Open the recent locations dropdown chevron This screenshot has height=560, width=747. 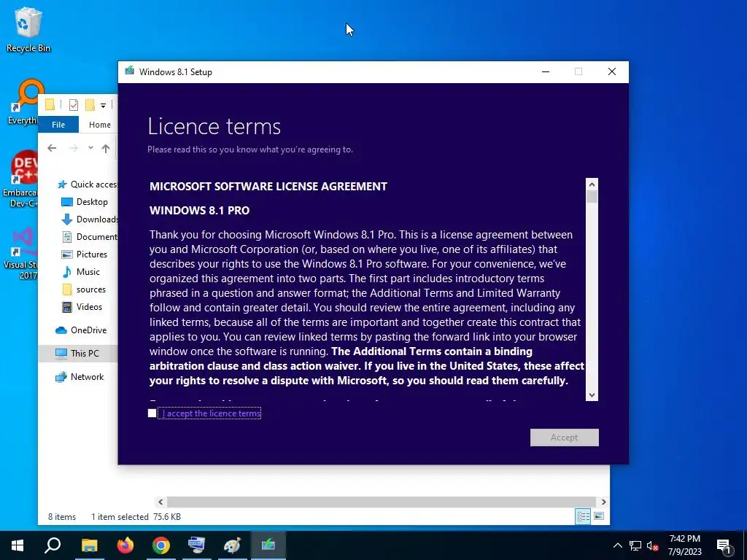click(90, 148)
